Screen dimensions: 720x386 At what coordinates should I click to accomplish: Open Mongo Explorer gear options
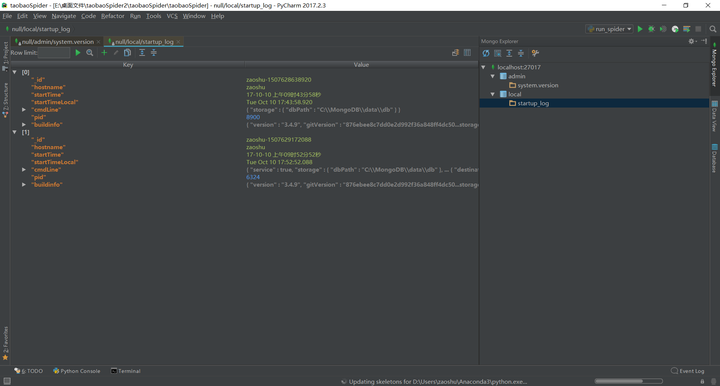(692, 41)
